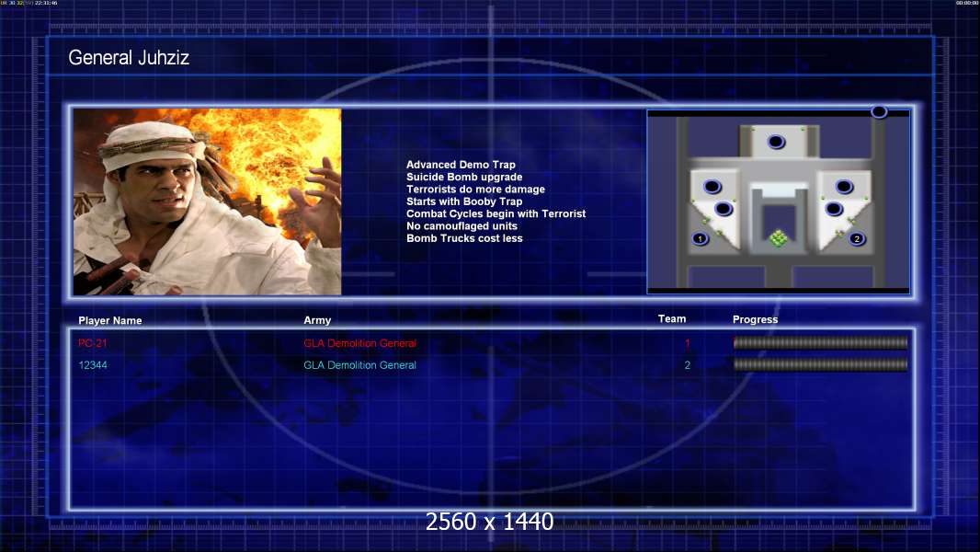Click the marker at the minimap's top-right corner
Viewport: 980px width, 552px height.
879,112
